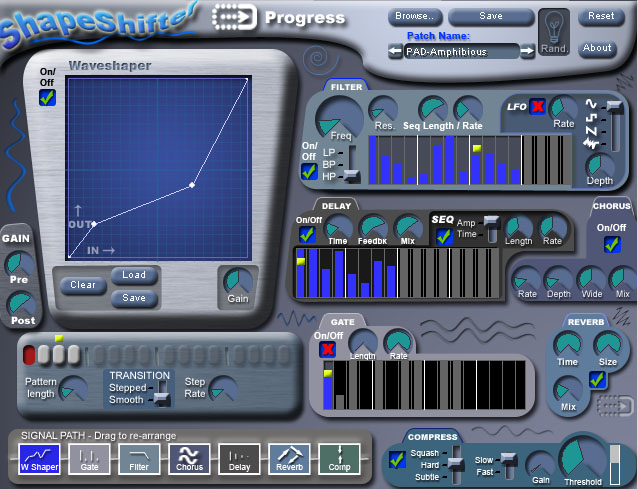Click the filter Res. knob
Viewport: 638px width, 489px height.
382,109
